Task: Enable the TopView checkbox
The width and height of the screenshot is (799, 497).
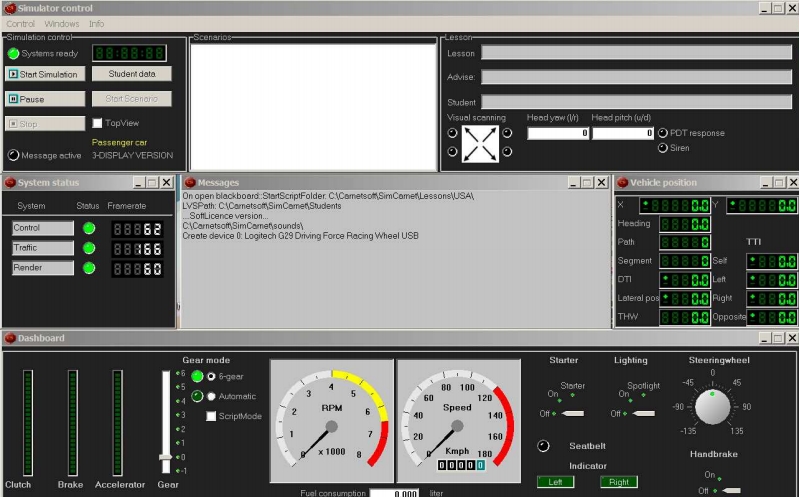Action: pyautogui.click(x=98, y=123)
